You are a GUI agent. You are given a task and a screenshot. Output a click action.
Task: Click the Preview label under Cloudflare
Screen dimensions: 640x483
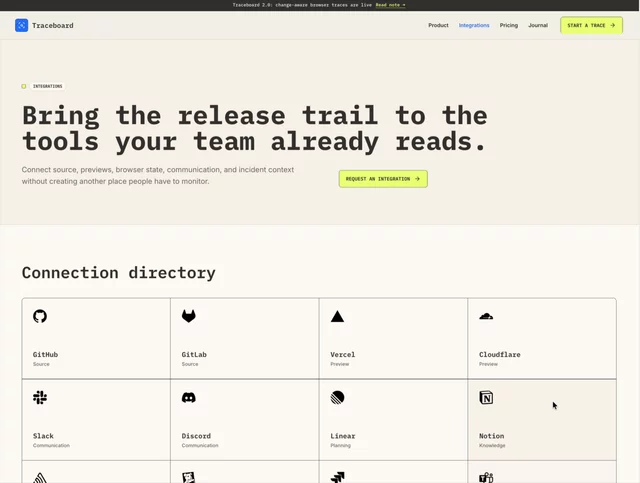click(x=488, y=364)
